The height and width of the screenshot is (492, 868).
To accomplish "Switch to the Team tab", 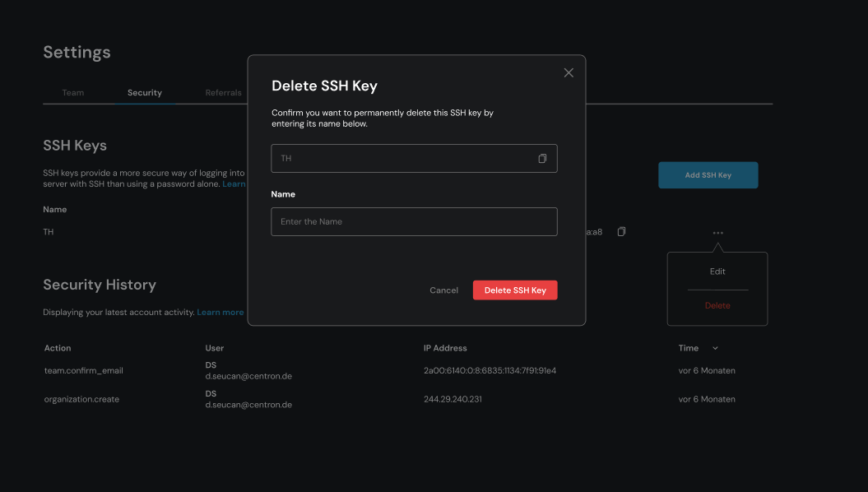I will click(x=72, y=92).
